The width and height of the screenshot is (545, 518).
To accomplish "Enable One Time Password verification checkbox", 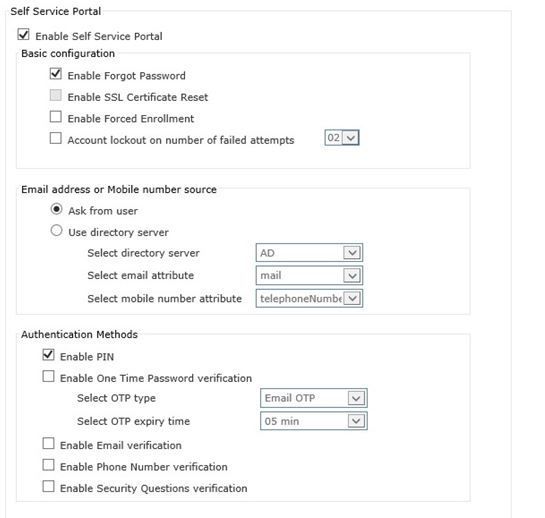I will tap(48, 376).
